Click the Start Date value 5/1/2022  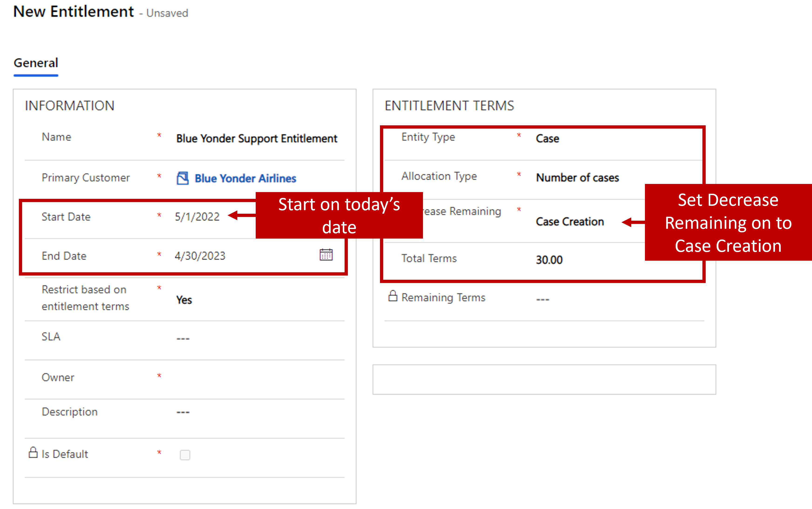[197, 217]
